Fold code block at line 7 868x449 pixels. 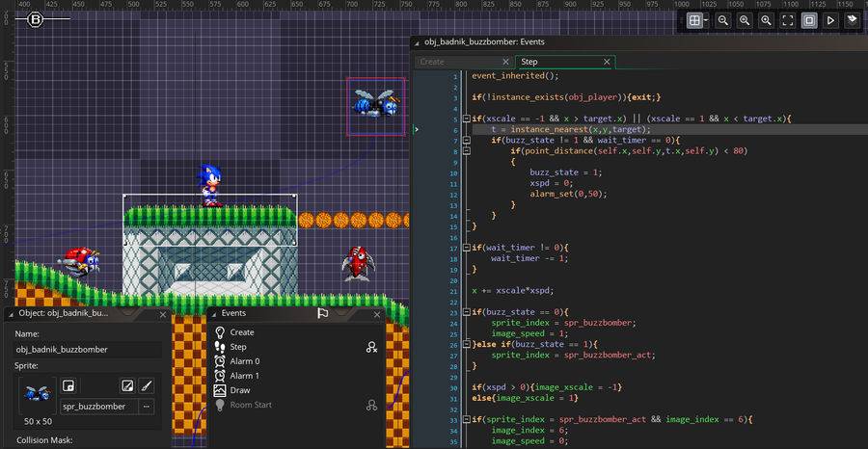pos(466,141)
